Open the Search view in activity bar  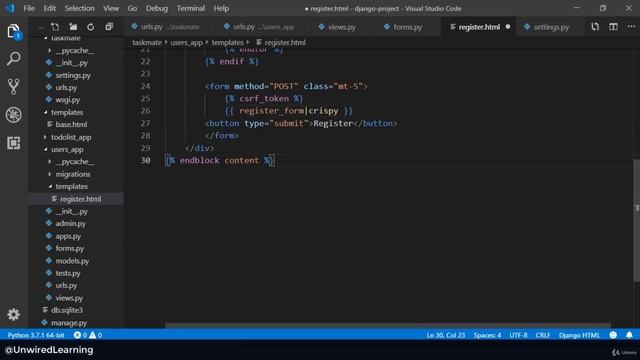pyautogui.click(x=13, y=59)
